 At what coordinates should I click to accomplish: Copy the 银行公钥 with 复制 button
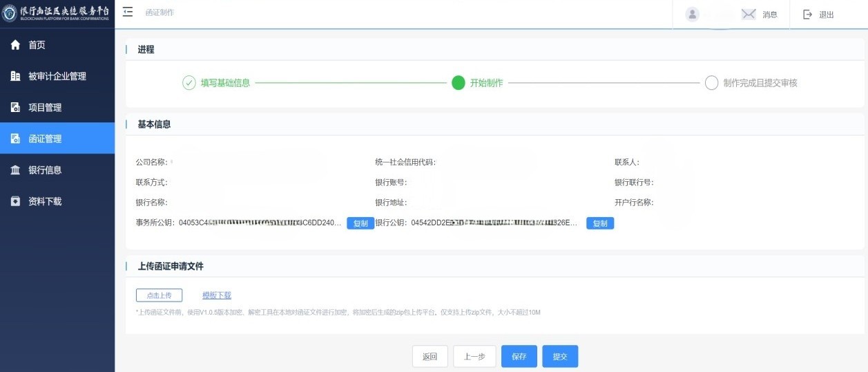[600, 223]
